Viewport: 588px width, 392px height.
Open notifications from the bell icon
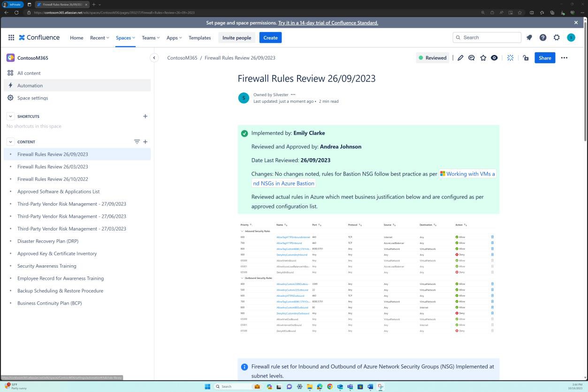coord(529,37)
